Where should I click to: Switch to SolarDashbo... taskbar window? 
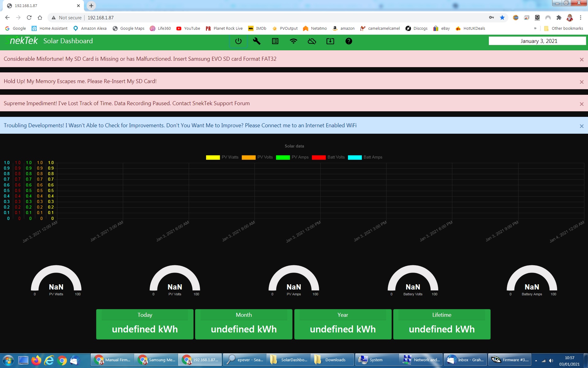pos(288,360)
